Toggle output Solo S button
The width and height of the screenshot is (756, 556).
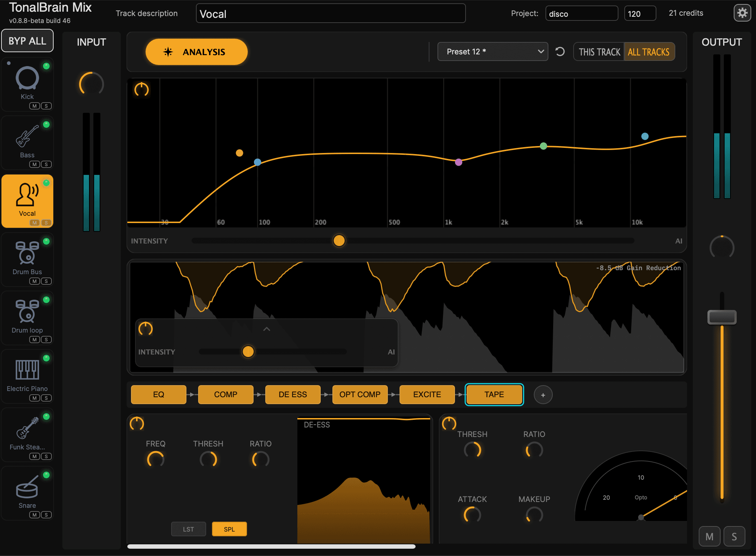point(734,536)
